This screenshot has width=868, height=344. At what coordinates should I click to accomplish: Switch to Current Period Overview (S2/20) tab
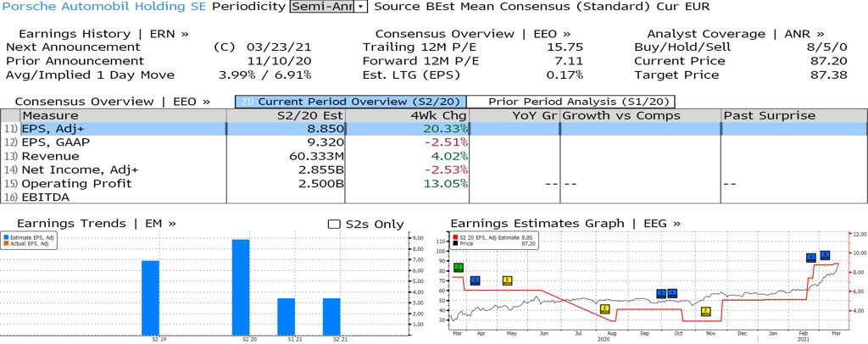pos(351,102)
